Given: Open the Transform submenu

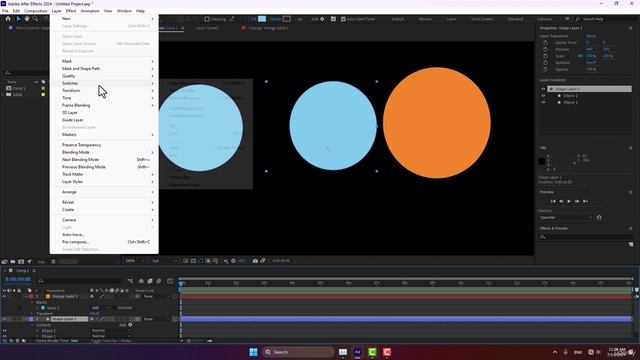Looking at the screenshot, I should (104, 91).
